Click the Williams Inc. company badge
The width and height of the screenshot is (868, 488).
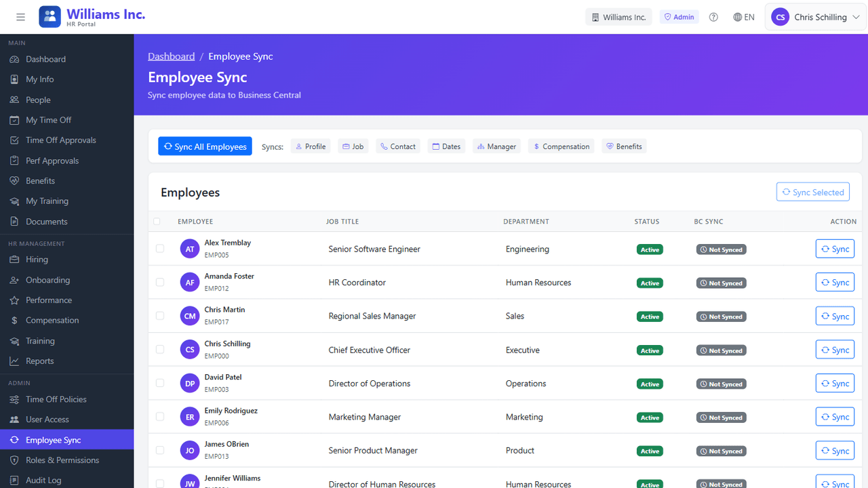click(618, 17)
